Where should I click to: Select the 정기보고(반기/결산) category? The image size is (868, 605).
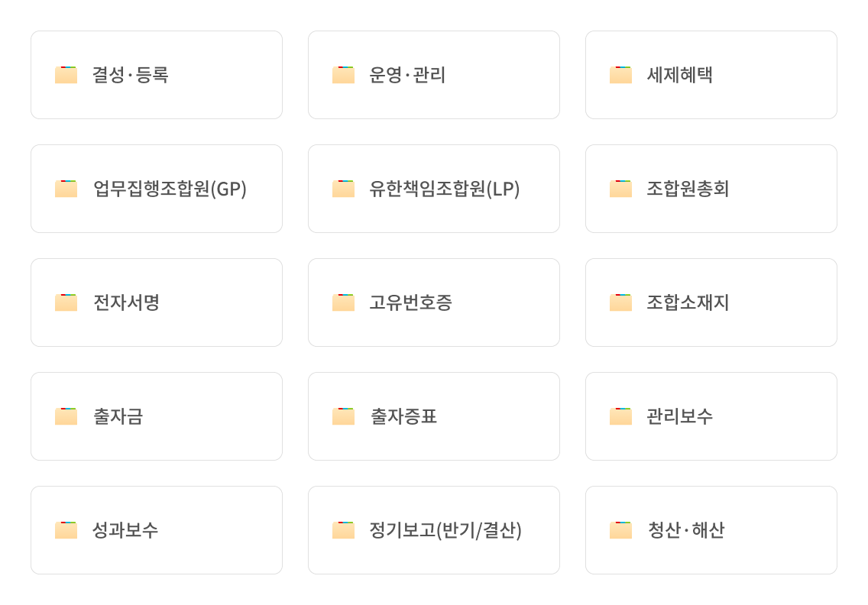point(433,530)
